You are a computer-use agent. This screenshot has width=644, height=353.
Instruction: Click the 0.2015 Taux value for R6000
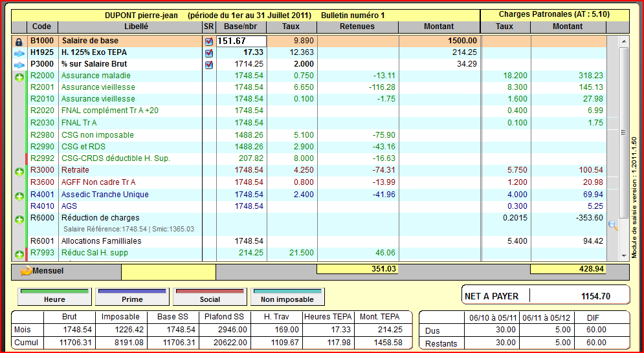[515, 217]
